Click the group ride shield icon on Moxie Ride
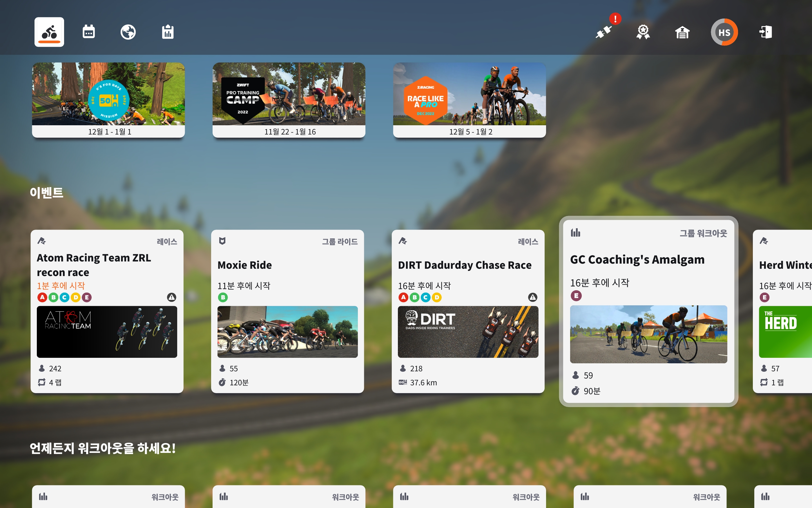Image resolution: width=812 pixels, height=508 pixels. [x=222, y=241]
